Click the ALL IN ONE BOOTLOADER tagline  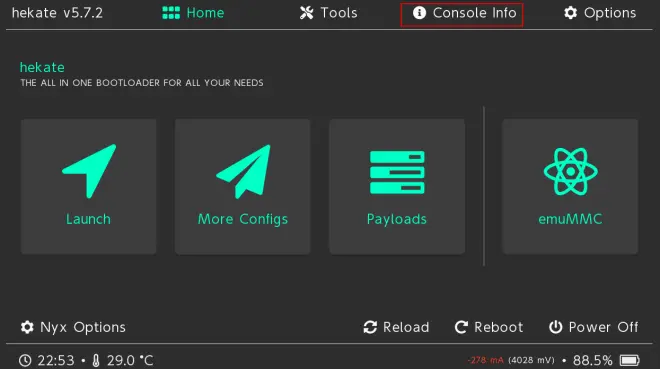coord(142,82)
